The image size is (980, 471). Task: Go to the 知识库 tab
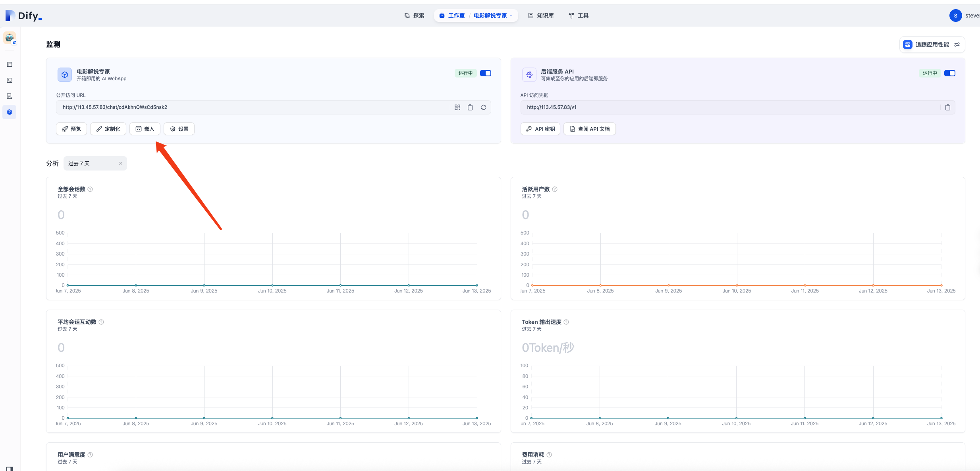pyautogui.click(x=541, y=16)
